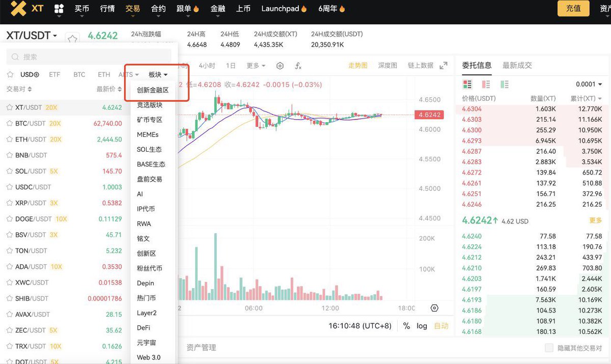This screenshot has width=611, height=364.
Task: Open the fx indicators icon
Action: click(298, 66)
